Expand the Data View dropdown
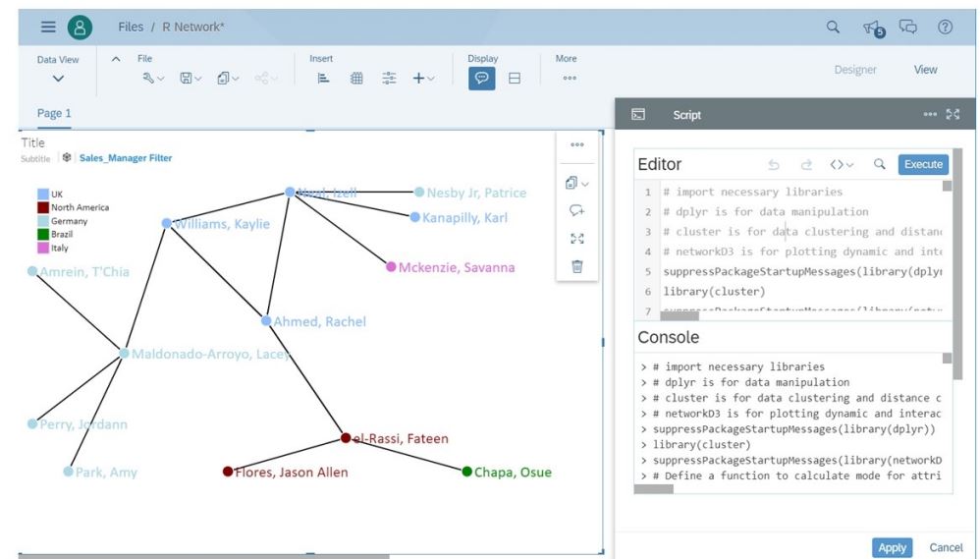Viewport: 980px width, 559px height. 57,79
